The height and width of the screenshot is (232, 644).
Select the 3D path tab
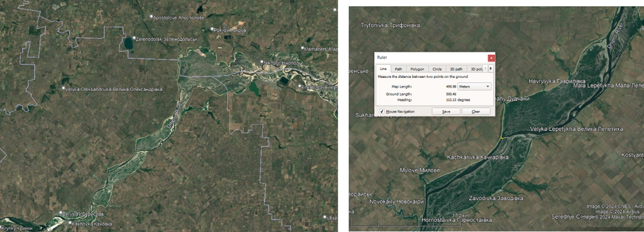click(x=457, y=69)
